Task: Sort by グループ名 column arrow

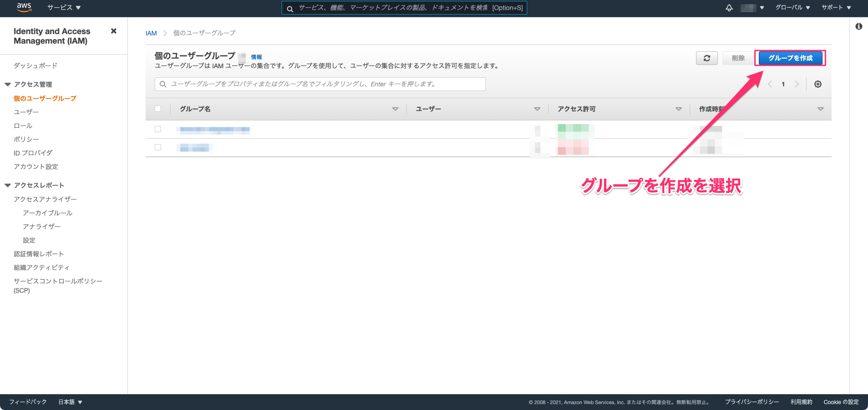Action: click(395, 109)
